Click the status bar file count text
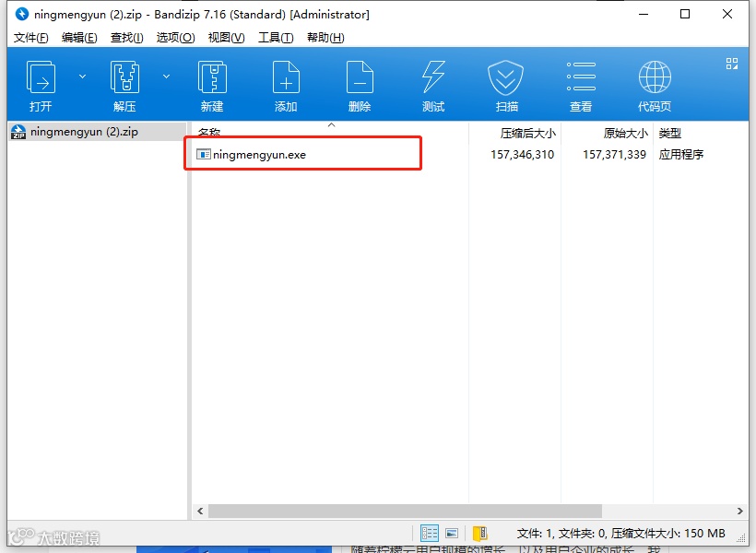Viewport: 756px width, 553px height. click(x=621, y=534)
